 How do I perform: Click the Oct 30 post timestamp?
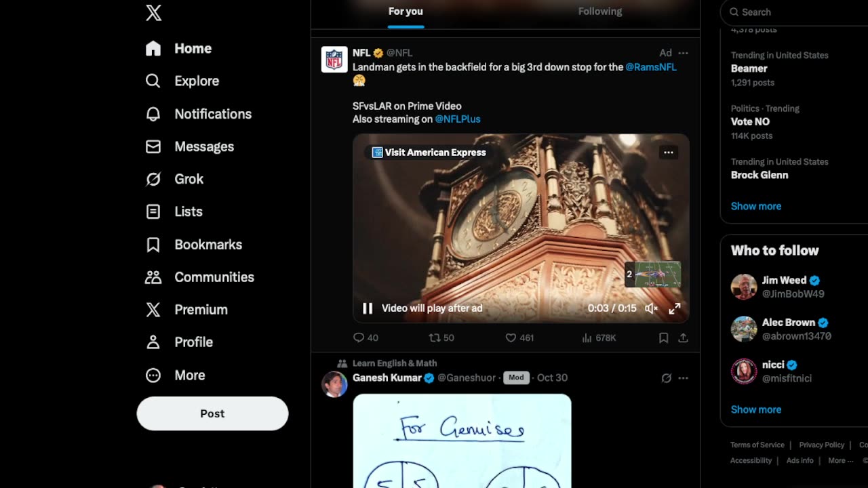552,378
